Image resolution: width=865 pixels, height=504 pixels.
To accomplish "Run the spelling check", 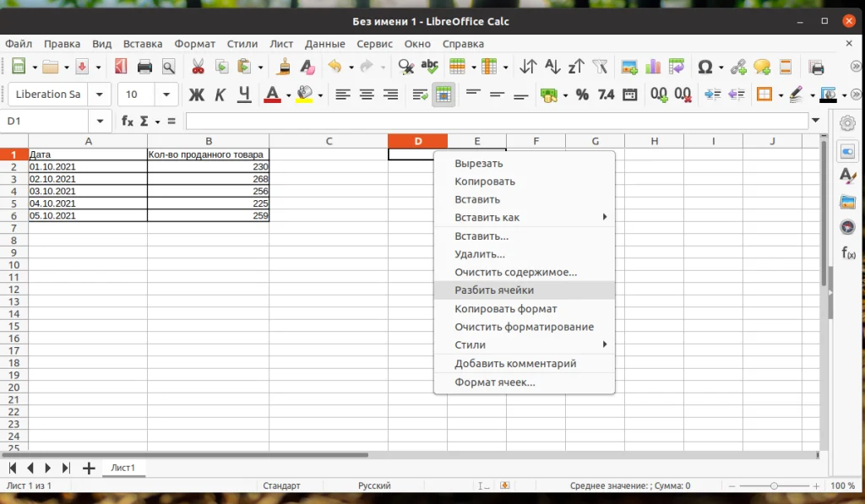I will [x=428, y=65].
